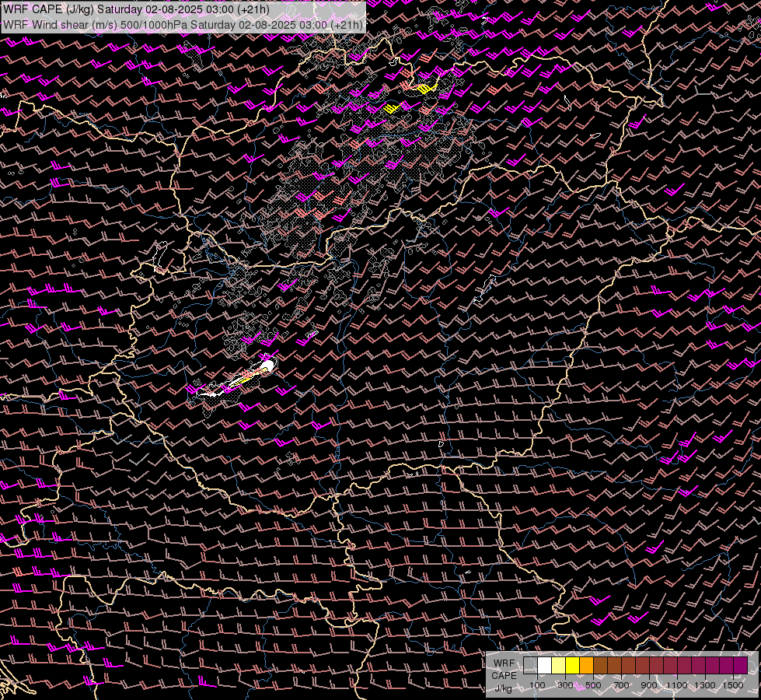Click the 900 legend value

[x=649, y=685]
